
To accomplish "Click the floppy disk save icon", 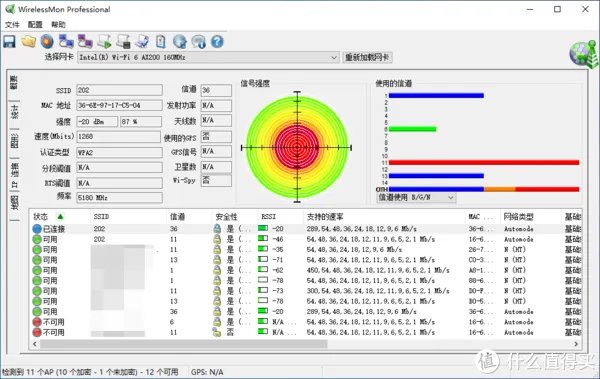I will coord(10,41).
